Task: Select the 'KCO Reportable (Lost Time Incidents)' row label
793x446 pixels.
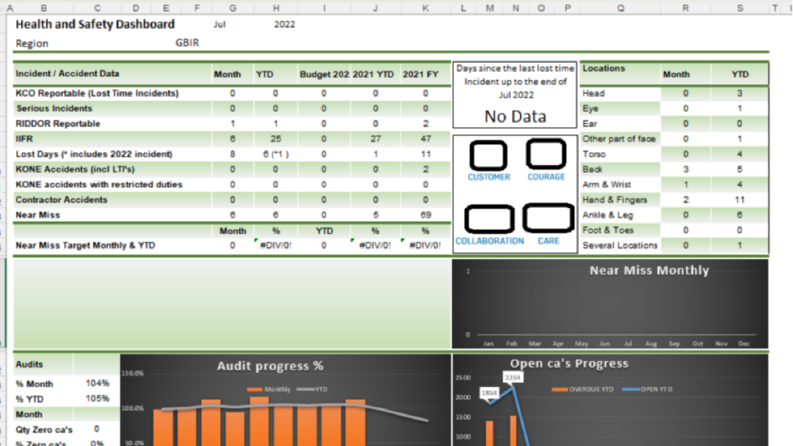Action: click(97, 93)
